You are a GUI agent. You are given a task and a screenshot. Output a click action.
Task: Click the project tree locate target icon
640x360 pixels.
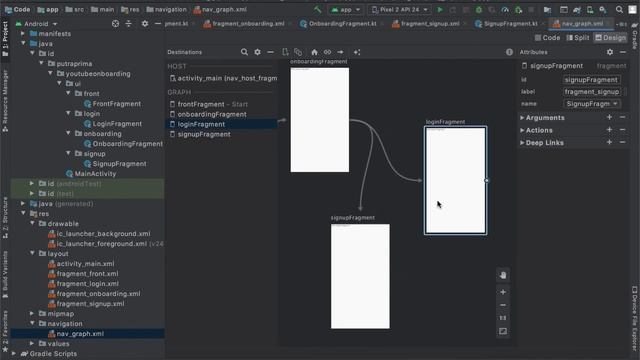(116, 24)
